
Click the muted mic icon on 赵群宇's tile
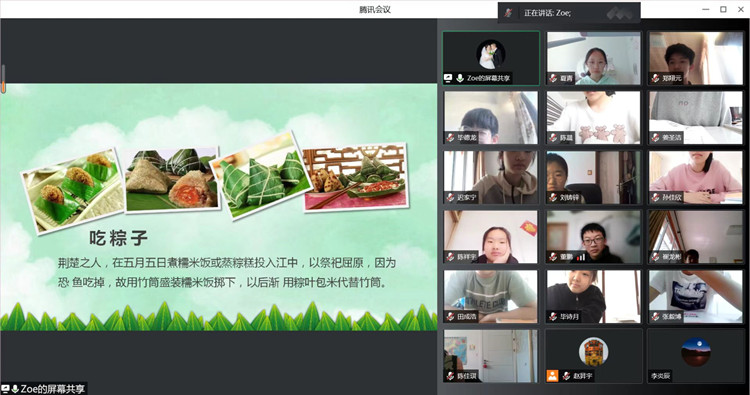point(566,376)
